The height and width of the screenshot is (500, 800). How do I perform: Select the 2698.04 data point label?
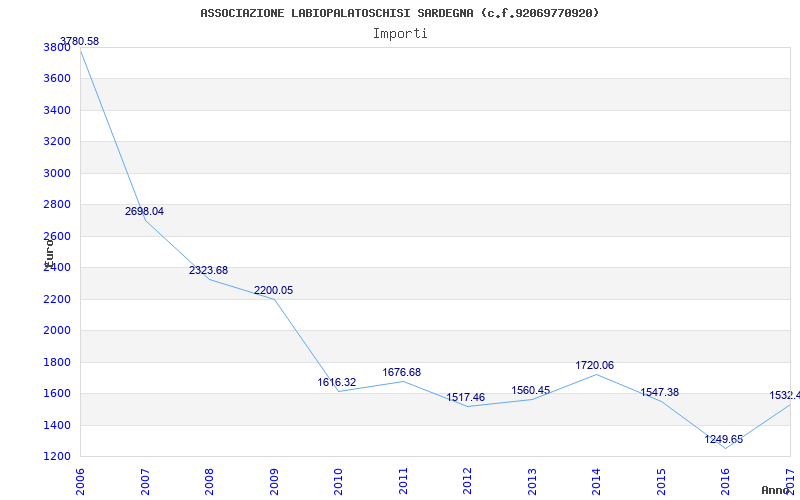pos(144,212)
